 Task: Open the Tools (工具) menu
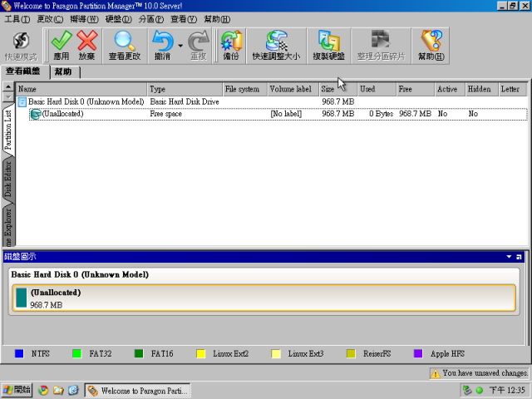(x=17, y=19)
